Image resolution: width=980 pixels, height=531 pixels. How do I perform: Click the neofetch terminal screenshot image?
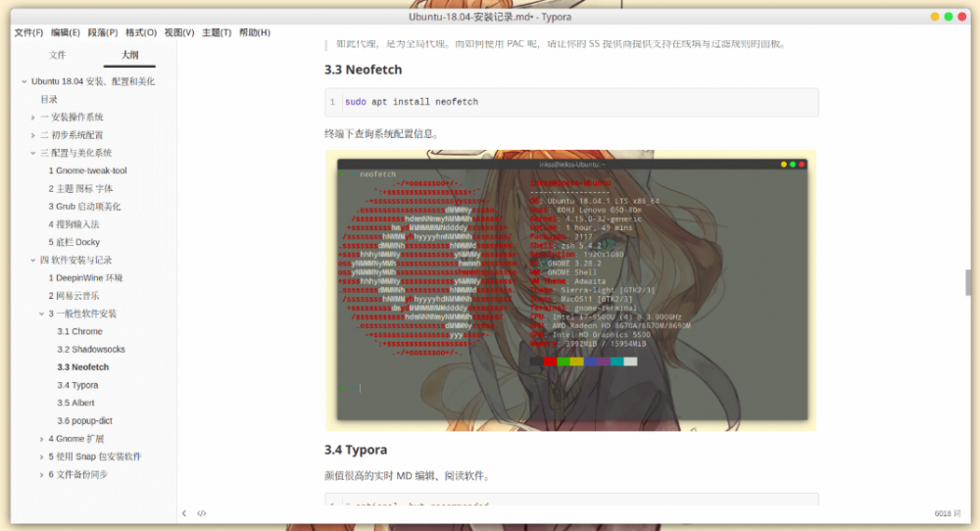pos(570,291)
